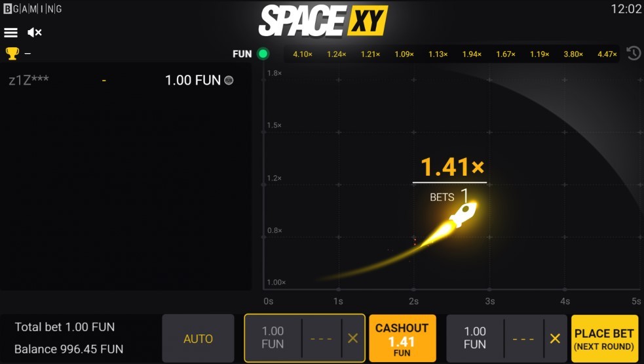Select the 1.19× past multiplier

point(539,54)
